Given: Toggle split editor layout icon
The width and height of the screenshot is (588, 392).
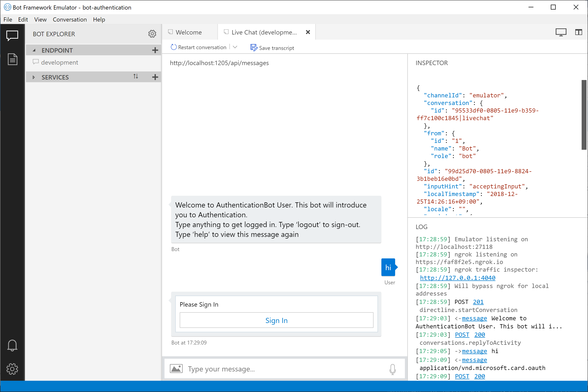Looking at the screenshot, I should (x=578, y=32).
